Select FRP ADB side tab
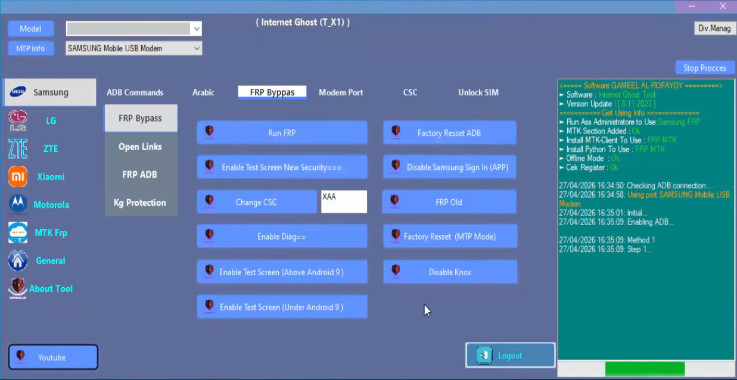Viewport: 737px width, 380px height. click(x=141, y=174)
